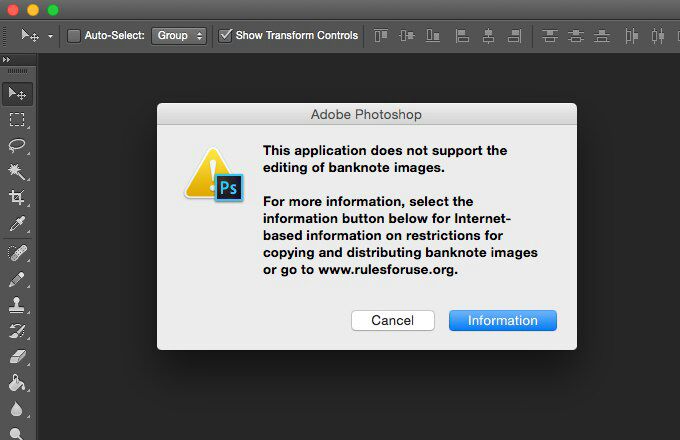Expand the toolbox with double-arrow toggle
The height and width of the screenshot is (440, 680).
(6, 59)
